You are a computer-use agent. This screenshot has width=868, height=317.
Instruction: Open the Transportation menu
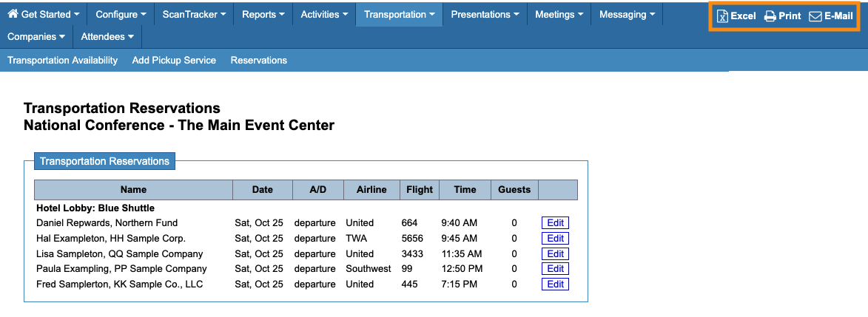[x=399, y=14]
